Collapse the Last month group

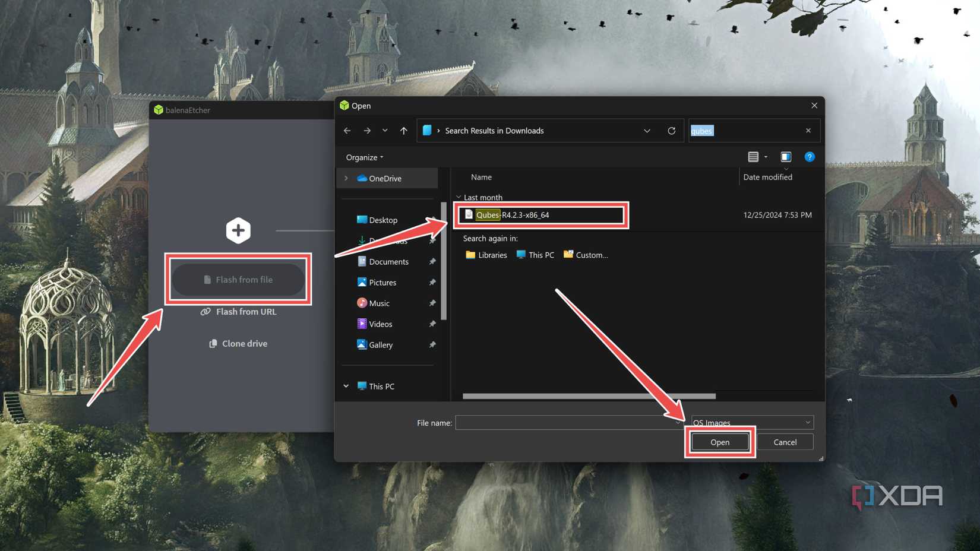tap(459, 197)
